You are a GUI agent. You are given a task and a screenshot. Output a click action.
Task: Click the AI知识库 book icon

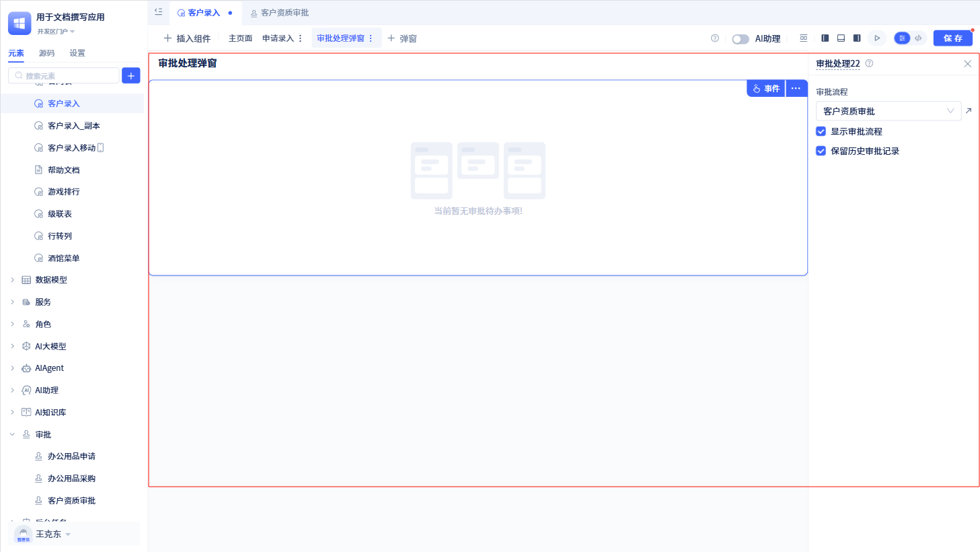coord(26,413)
